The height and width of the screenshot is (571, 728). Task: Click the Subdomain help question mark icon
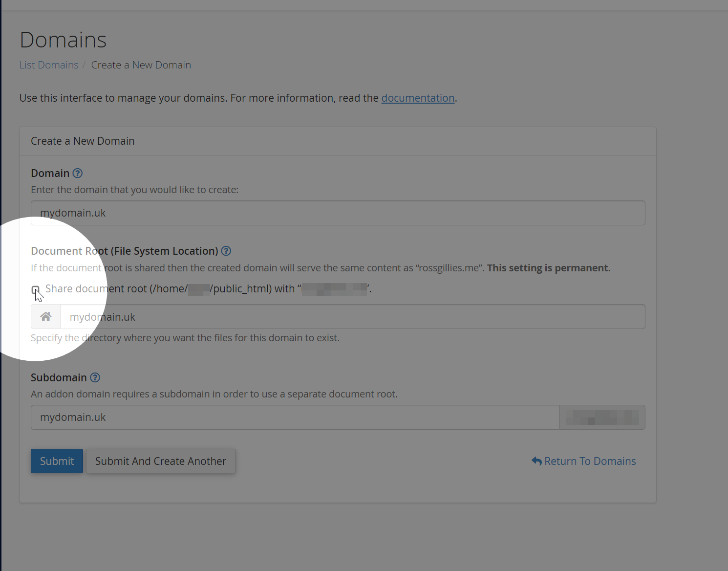click(95, 377)
